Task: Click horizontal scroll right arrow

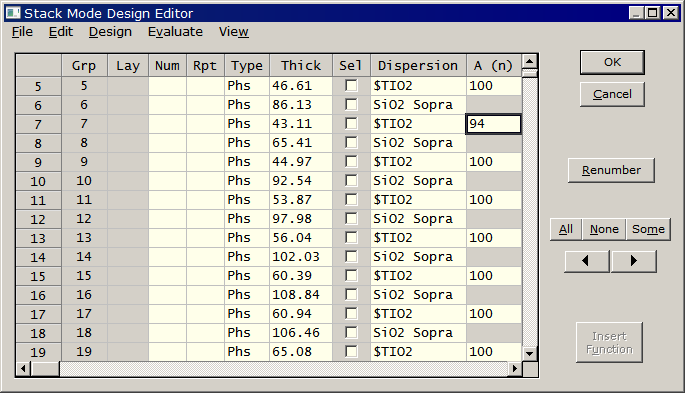Action: tap(515, 369)
